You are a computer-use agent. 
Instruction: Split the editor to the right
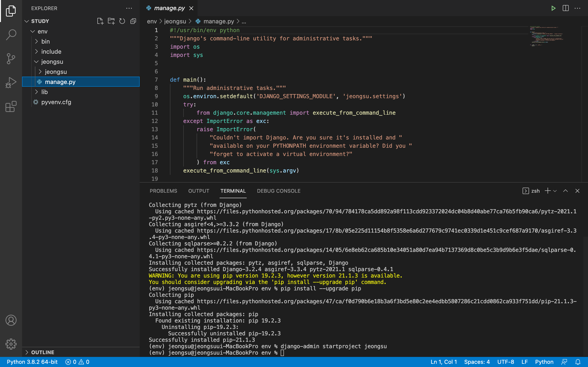(565, 8)
